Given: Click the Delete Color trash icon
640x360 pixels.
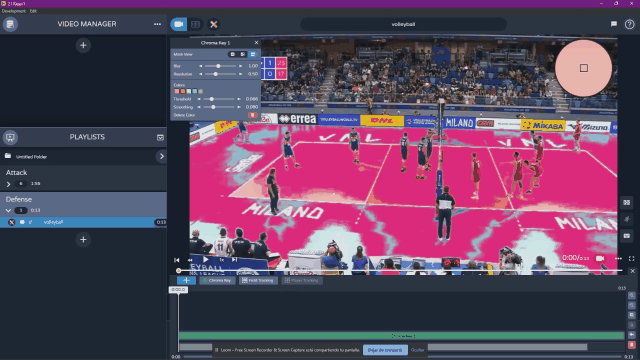Looking at the screenshot, I should (253, 115).
